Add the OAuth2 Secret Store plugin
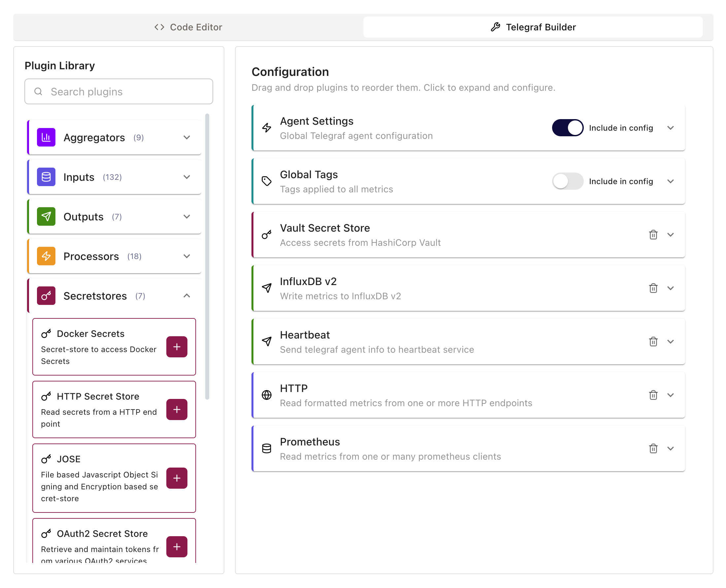 (177, 547)
